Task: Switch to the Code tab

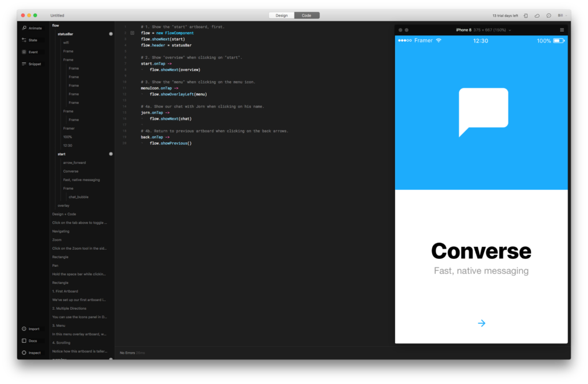Action: 307,15
